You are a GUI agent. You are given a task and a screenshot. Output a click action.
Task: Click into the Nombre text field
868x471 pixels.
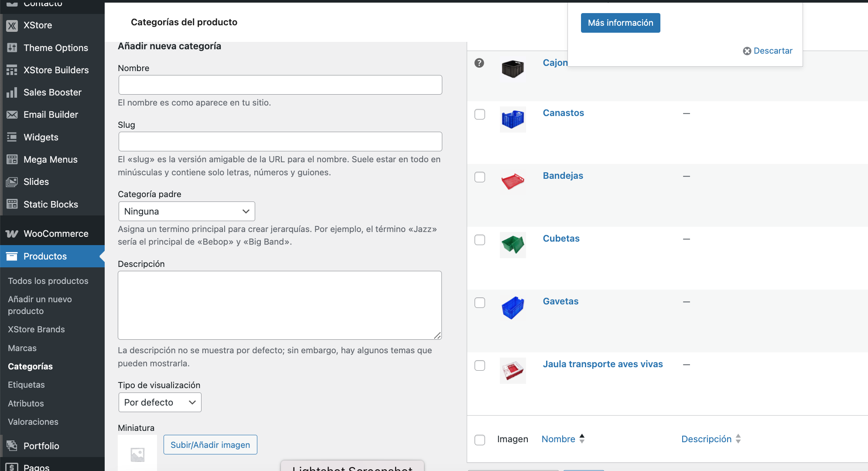tap(280, 85)
